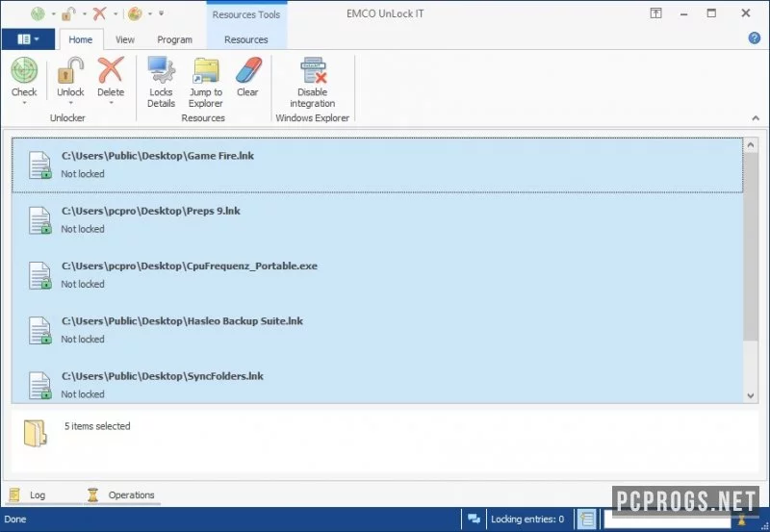Click the Done status text
The image size is (770, 532).
tap(15, 519)
